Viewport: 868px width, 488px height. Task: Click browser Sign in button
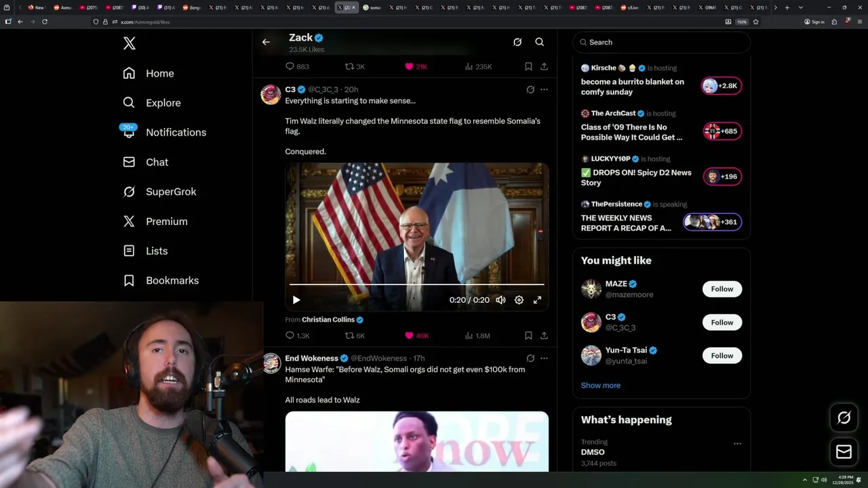pos(814,22)
